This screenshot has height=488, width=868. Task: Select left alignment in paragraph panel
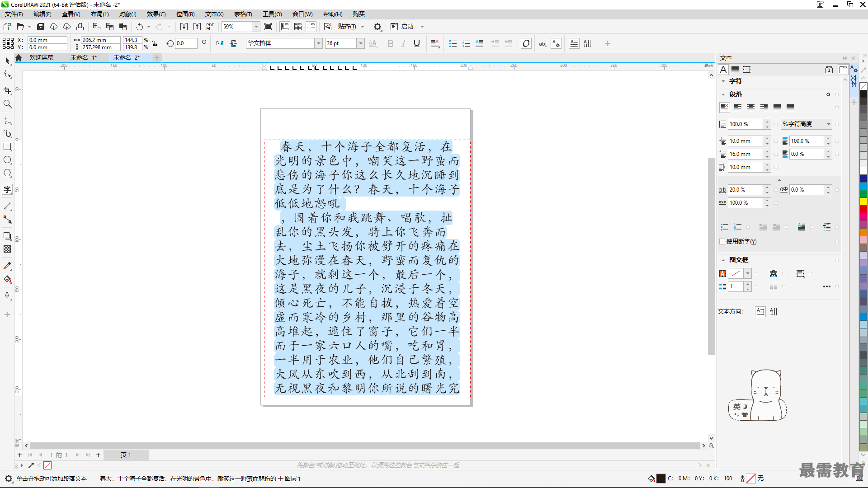tap(738, 108)
